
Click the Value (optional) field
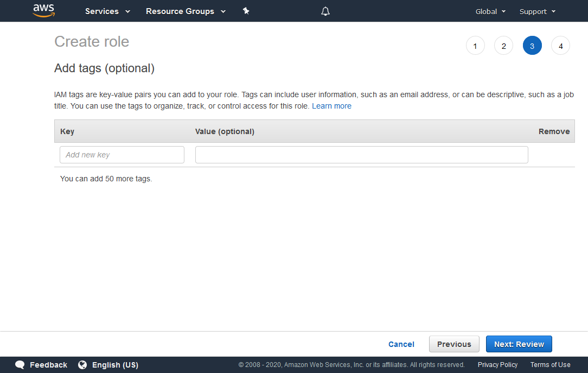(x=361, y=155)
